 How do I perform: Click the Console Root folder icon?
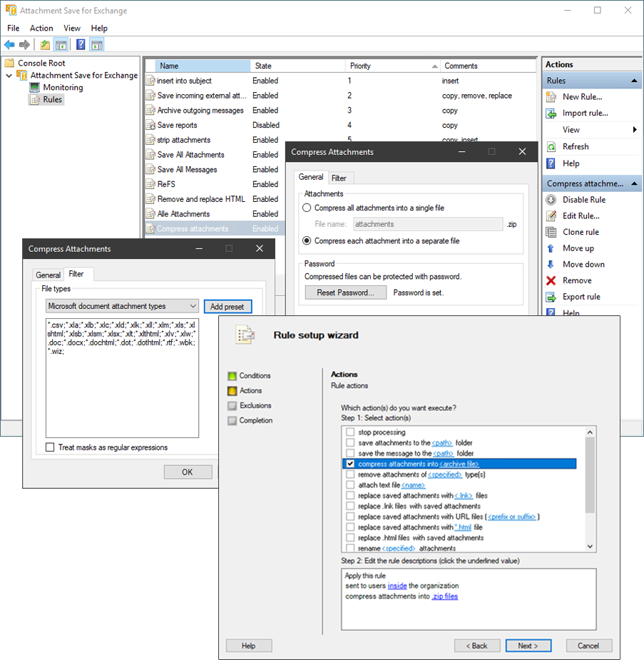10,63
